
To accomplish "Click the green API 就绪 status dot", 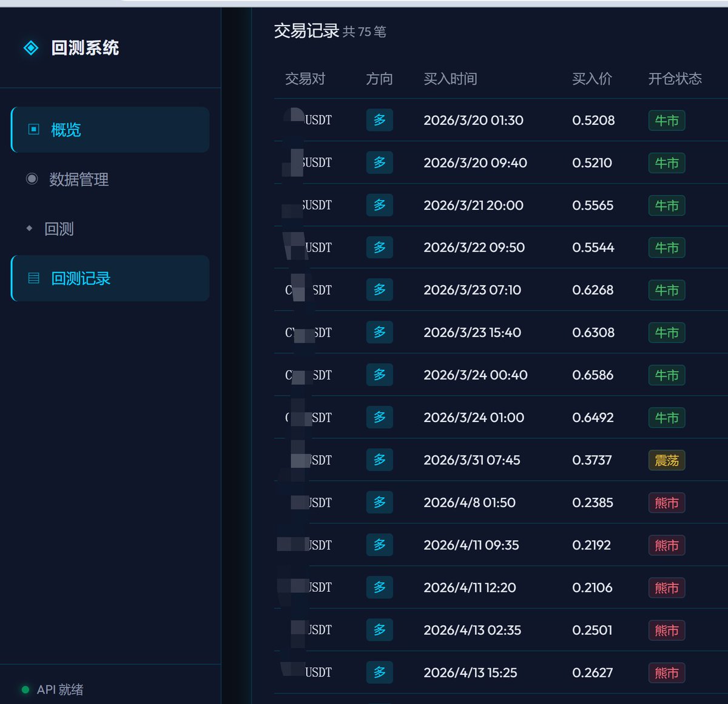I will point(25,689).
